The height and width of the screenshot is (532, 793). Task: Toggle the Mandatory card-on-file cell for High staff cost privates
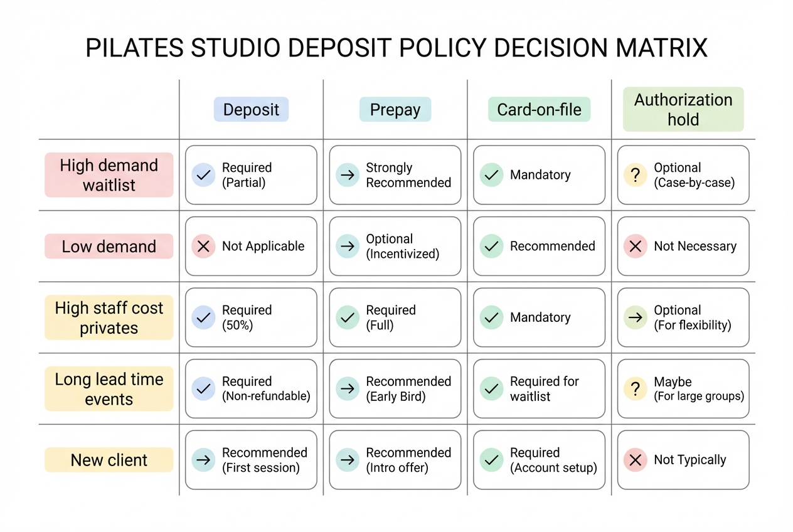[539, 317]
